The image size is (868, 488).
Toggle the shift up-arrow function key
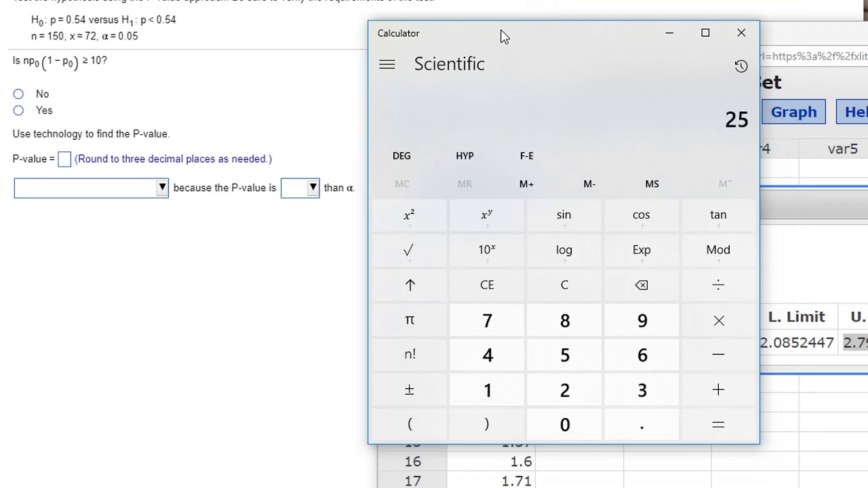410,285
